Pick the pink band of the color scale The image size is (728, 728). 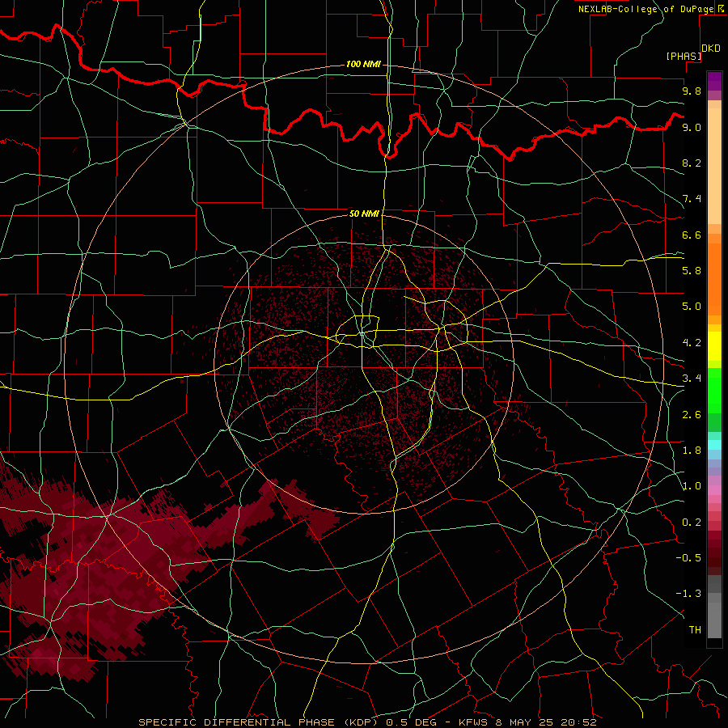[x=714, y=490]
